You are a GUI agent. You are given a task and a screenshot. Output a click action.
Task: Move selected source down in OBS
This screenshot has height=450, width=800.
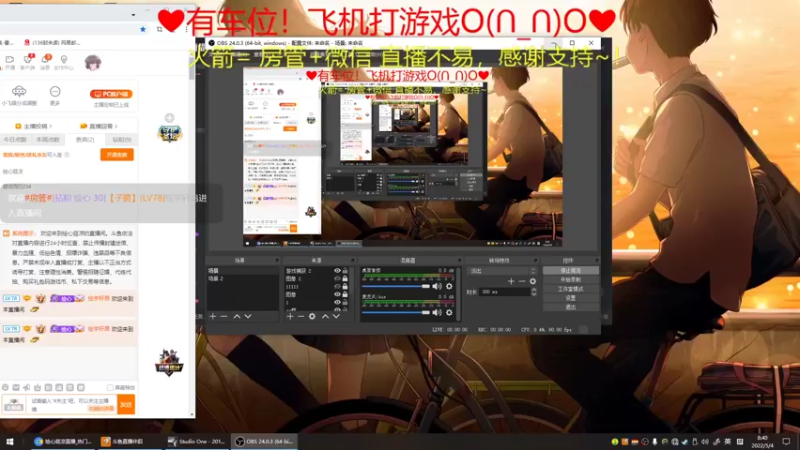(x=336, y=316)
